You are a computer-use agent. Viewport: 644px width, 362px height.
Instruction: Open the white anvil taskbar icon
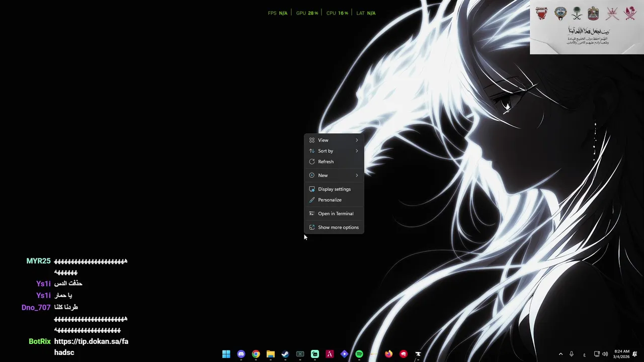pyautogui.click(x=418, y=354)
